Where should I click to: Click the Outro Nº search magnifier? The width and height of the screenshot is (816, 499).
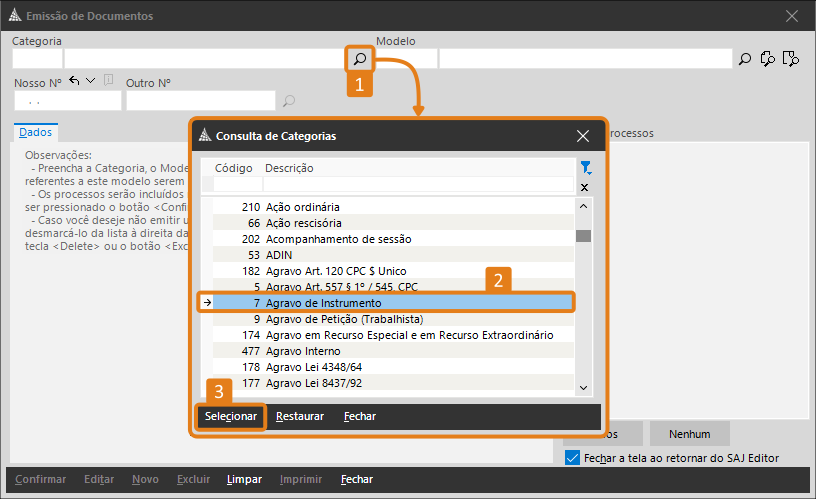[289, 101]
